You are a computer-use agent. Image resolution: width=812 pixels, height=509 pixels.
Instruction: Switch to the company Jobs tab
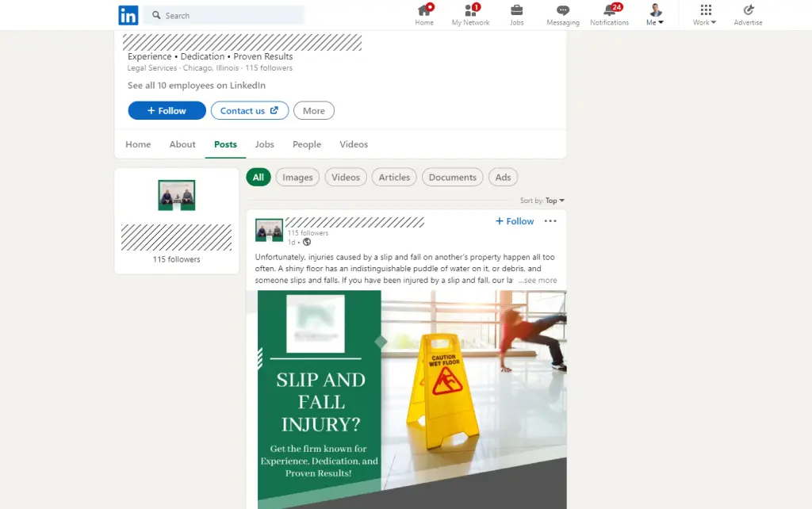tap(264, 144)
